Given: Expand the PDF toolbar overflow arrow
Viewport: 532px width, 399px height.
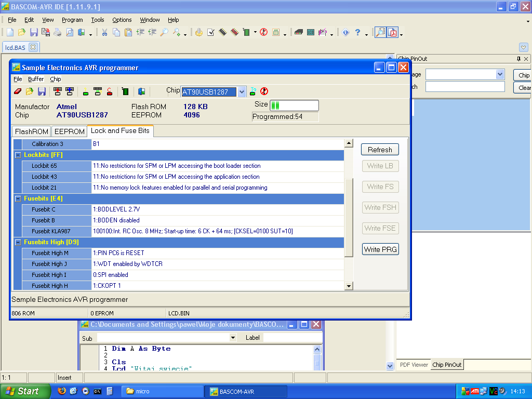Looking at the screenshot, I should [402, 35].
